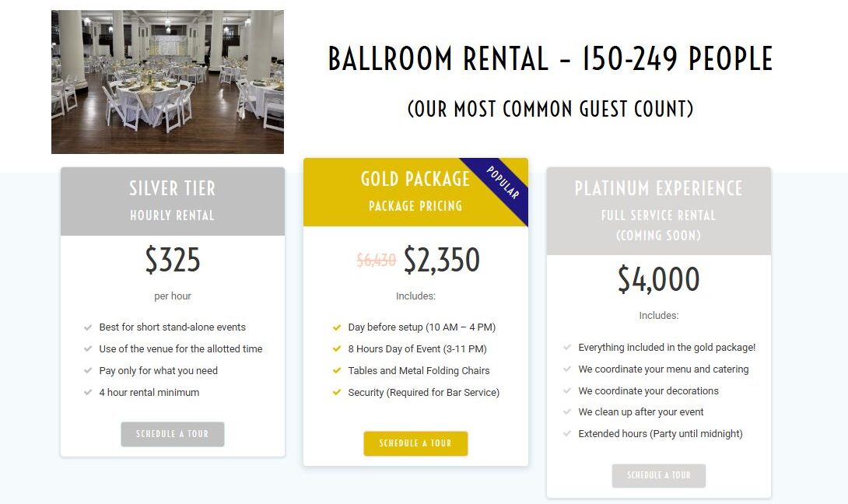Click the Gold Package Schedule a Tour button

pos(415,443)
